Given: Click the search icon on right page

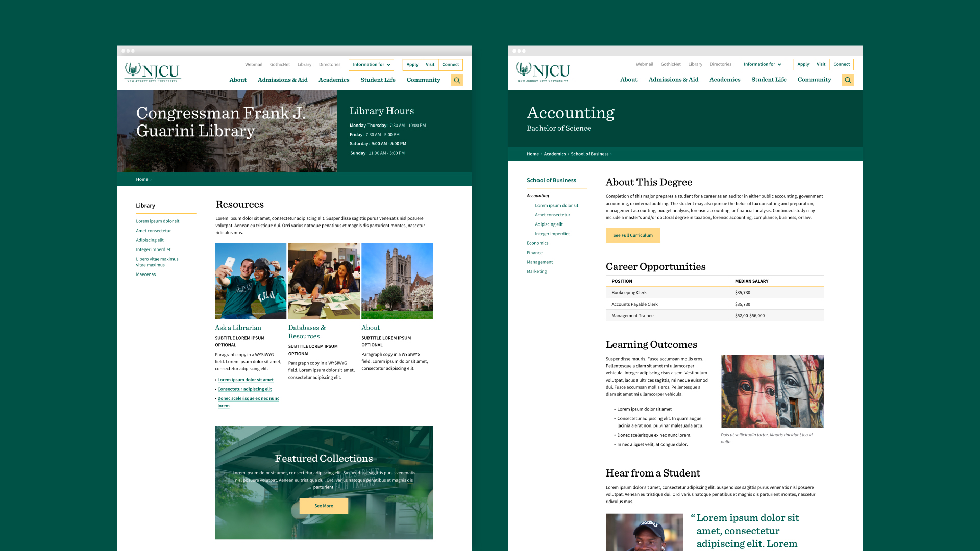Looking at the screenshot, I should 848,80.
